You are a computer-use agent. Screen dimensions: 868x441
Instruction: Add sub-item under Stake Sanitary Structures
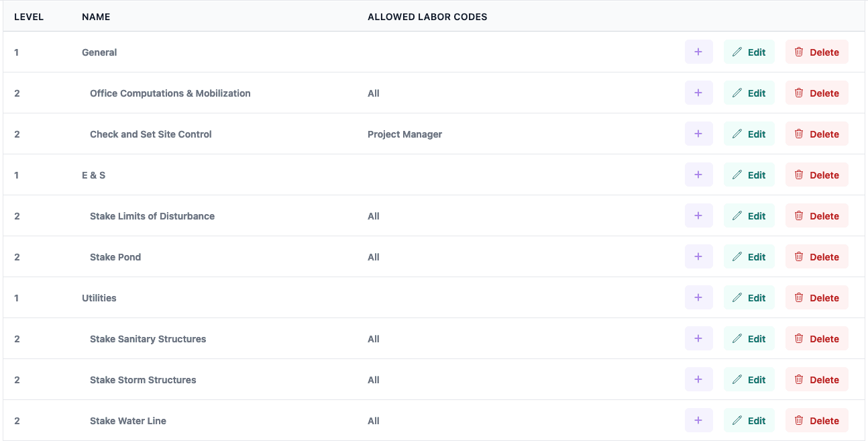698,339
